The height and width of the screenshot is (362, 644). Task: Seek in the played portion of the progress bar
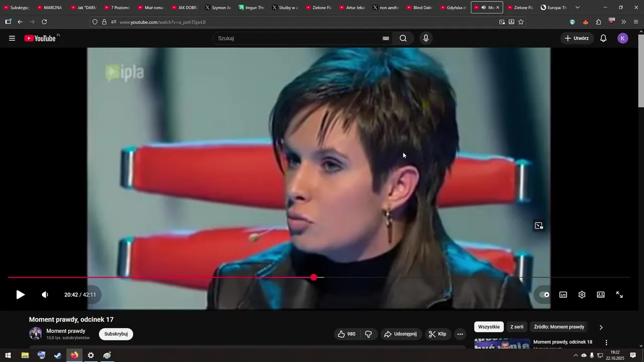[x=161, y=277]
